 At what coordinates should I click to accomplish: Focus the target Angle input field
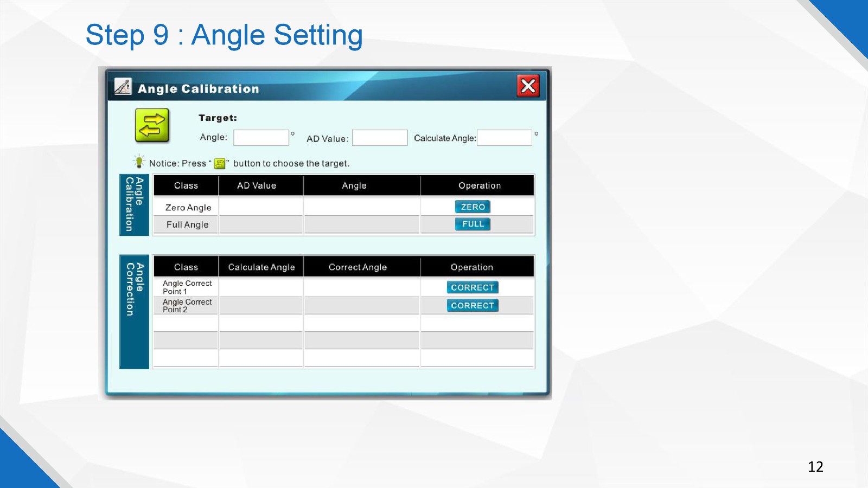coord(261,138)
